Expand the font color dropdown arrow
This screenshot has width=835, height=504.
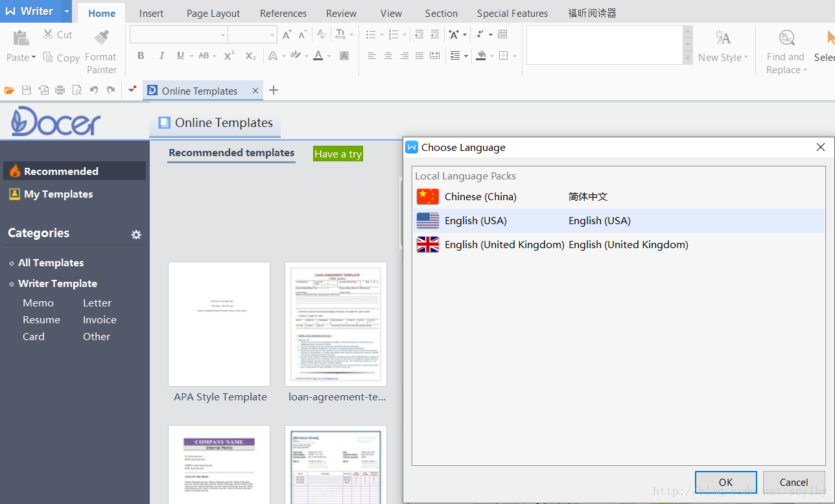click(329, 56)
